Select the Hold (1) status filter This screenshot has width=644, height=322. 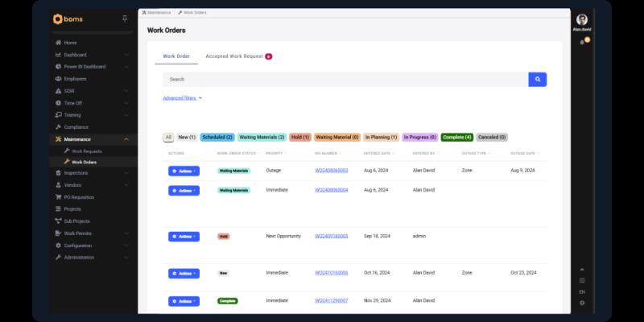coord(300,138)
